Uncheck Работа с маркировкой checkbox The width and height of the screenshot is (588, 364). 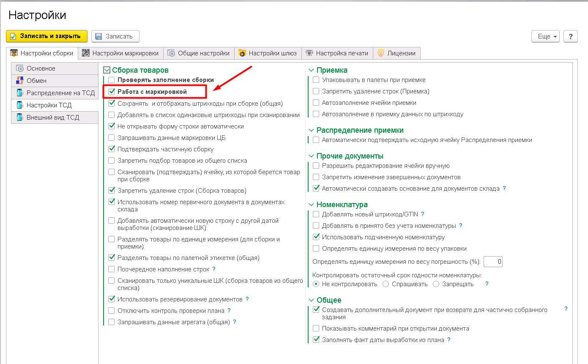click(112, 91)
